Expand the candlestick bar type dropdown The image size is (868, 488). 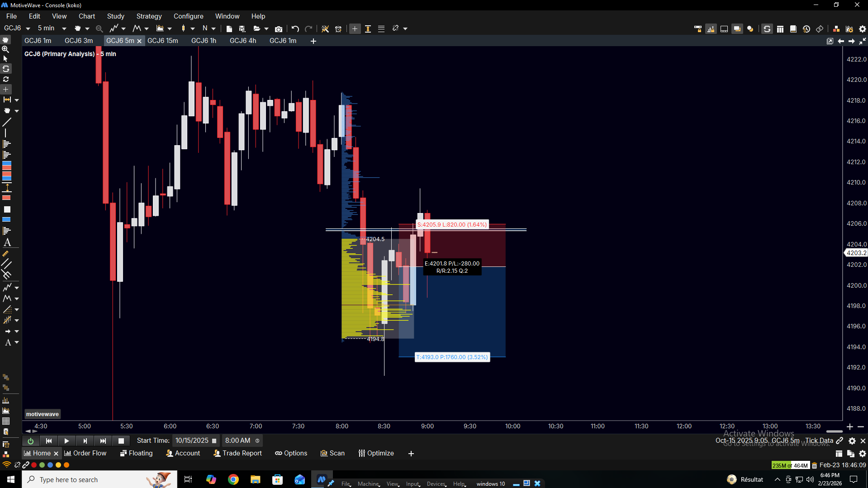pos(193,28)
